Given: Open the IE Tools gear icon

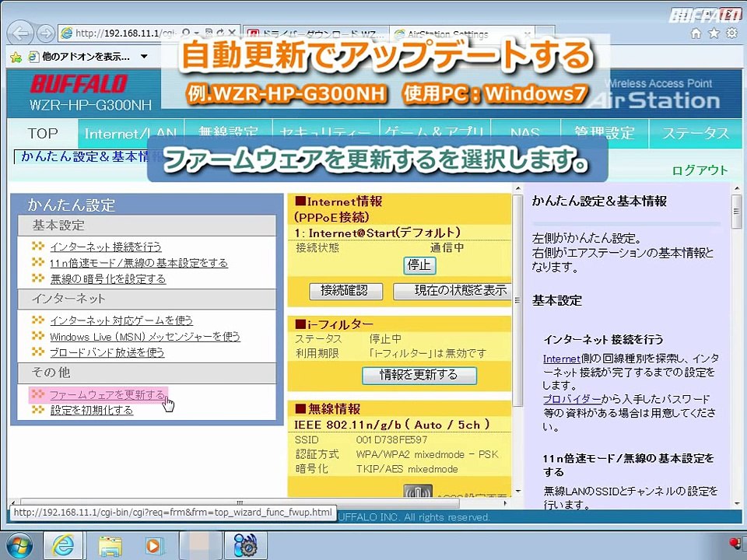Looking at the screenshot, I should [x=731, y=33].
